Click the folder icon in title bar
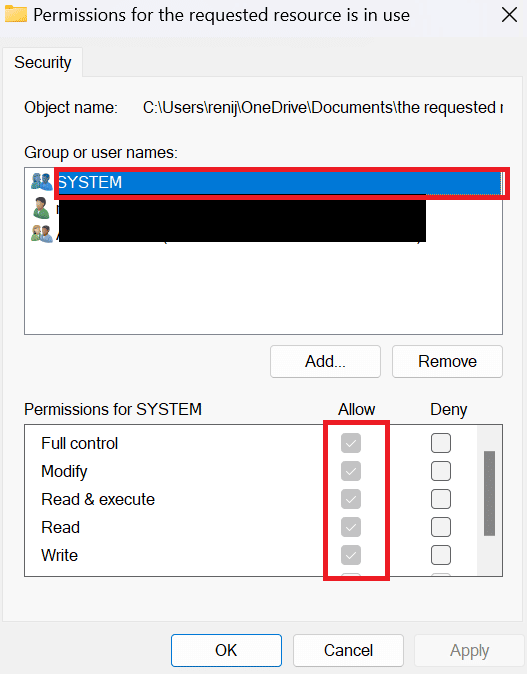Viewport: 527px width, 674px height. [16, 15]
